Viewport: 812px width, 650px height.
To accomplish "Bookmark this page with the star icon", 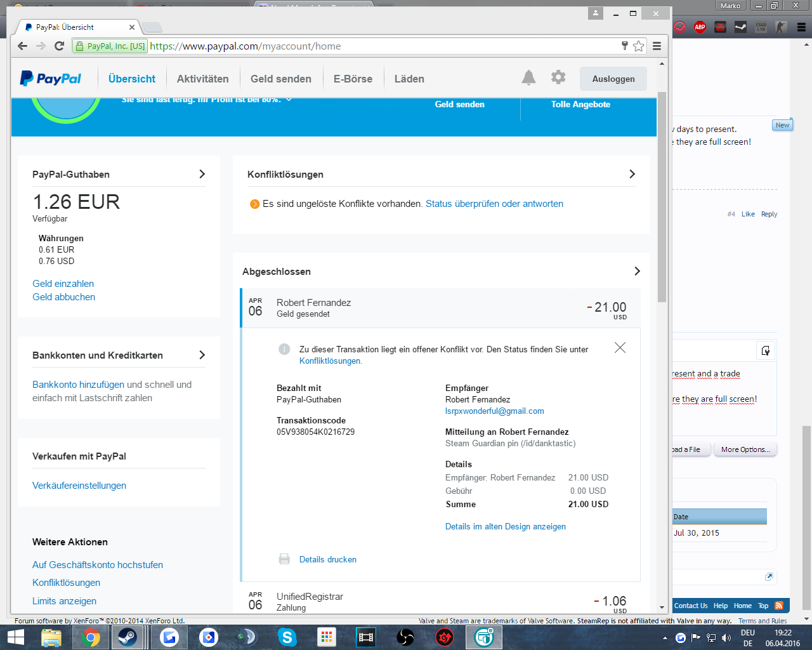I will pyautogui.click(x=638, y=46).
